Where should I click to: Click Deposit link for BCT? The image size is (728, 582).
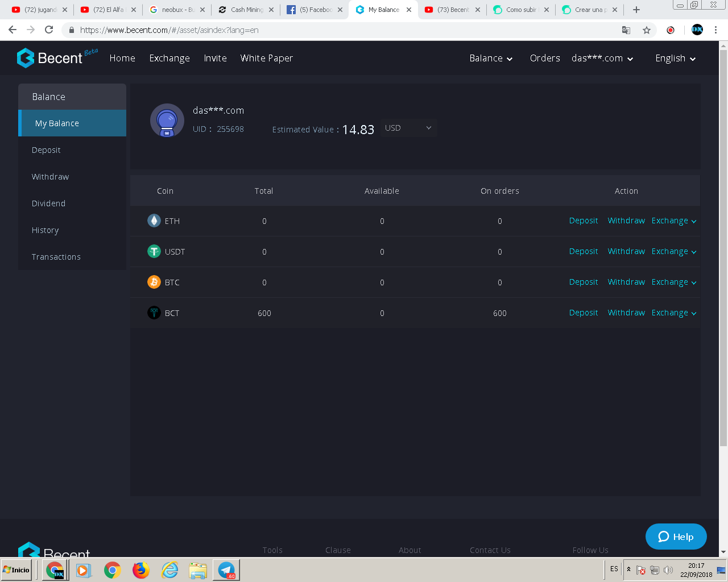pos(584,313)
